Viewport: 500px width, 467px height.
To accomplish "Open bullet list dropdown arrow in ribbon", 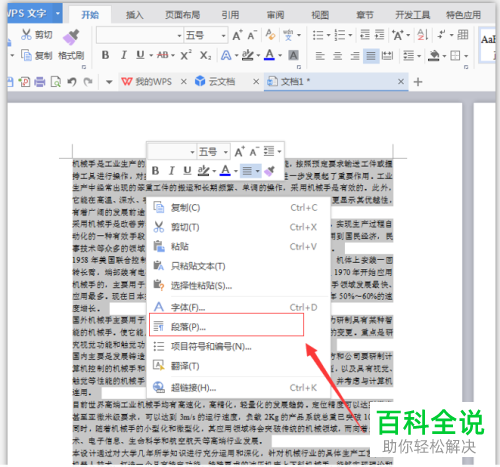I will point(328,35).
